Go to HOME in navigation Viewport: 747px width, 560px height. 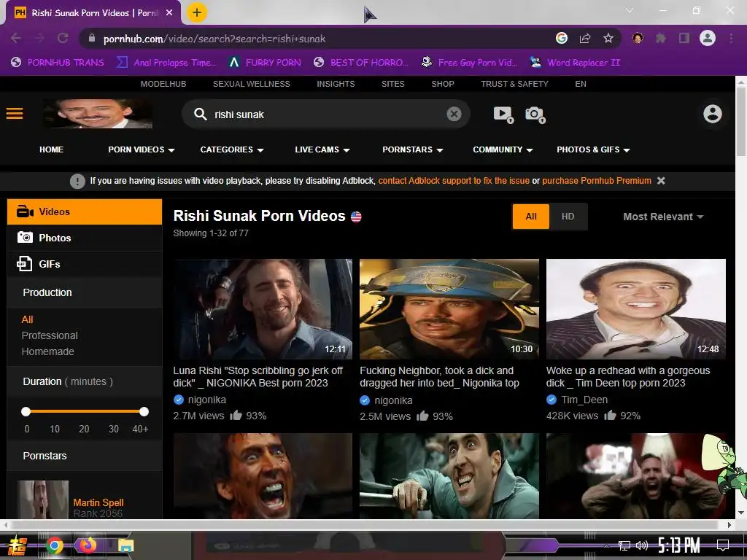tap(52, 149)
